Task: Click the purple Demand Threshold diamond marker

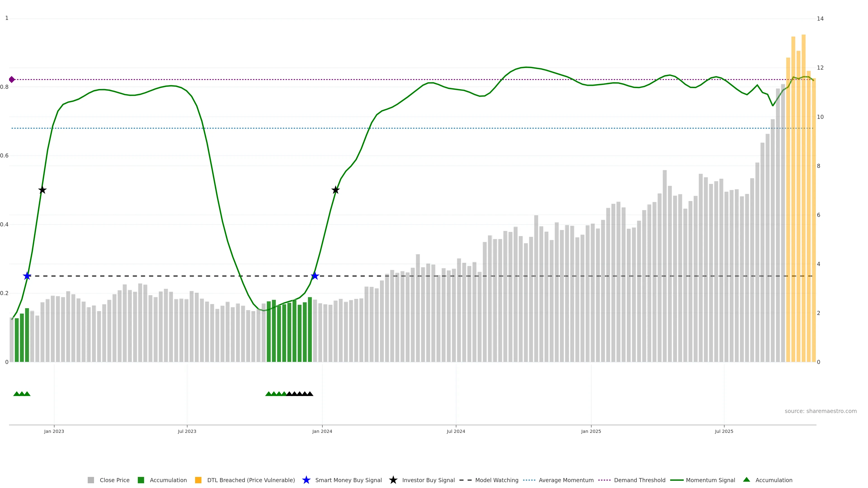Action: 12,80
